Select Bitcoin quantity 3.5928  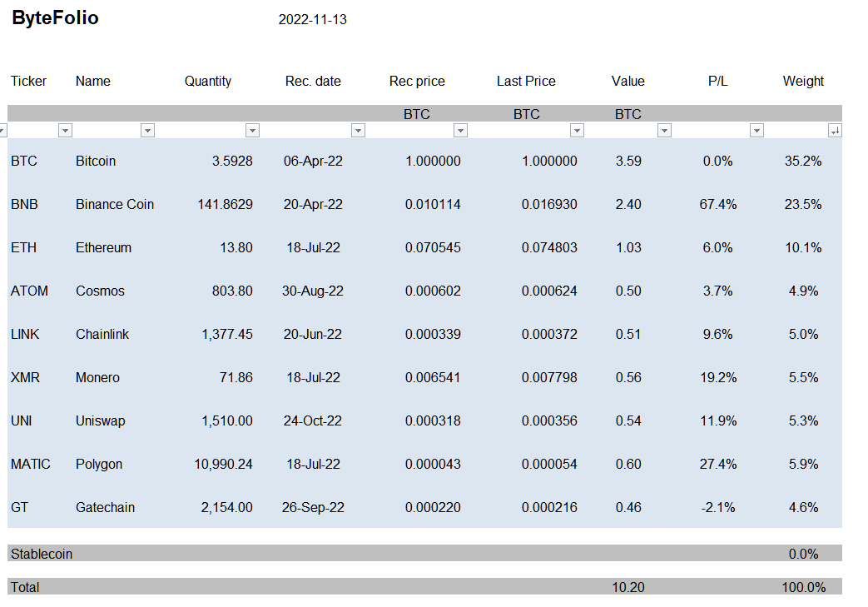coord(232,162)
